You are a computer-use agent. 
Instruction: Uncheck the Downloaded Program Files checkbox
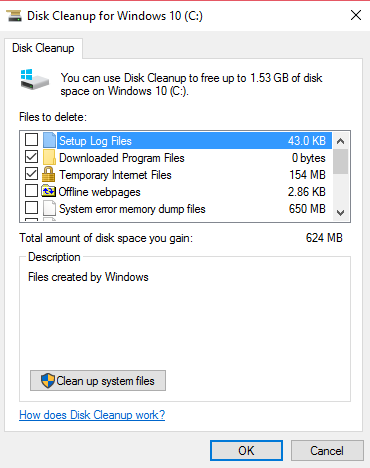tap(32, 157)
